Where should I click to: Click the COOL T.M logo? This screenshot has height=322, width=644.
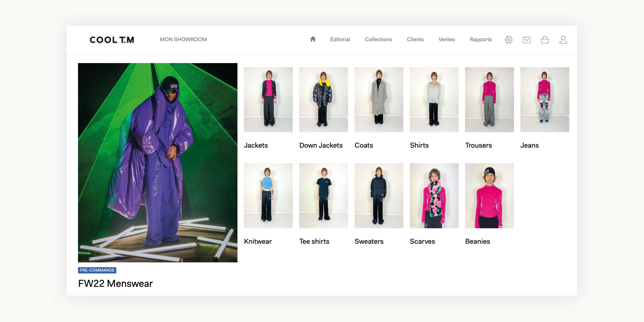point(112,40)
